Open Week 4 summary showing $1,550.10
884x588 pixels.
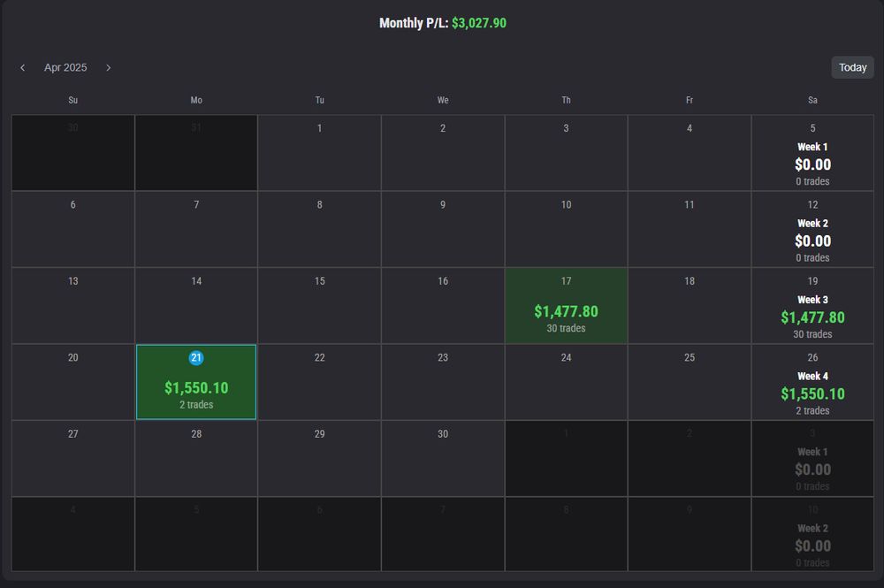[812, 382]
